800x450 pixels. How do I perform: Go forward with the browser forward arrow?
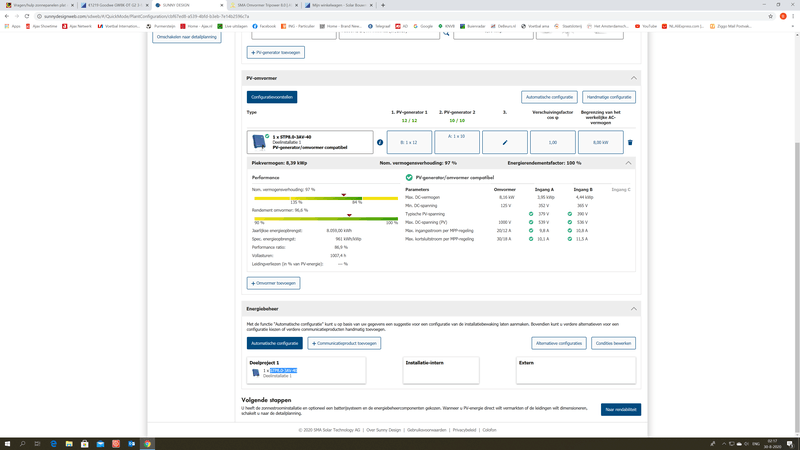pyautogui.click(x=16, y=16)
